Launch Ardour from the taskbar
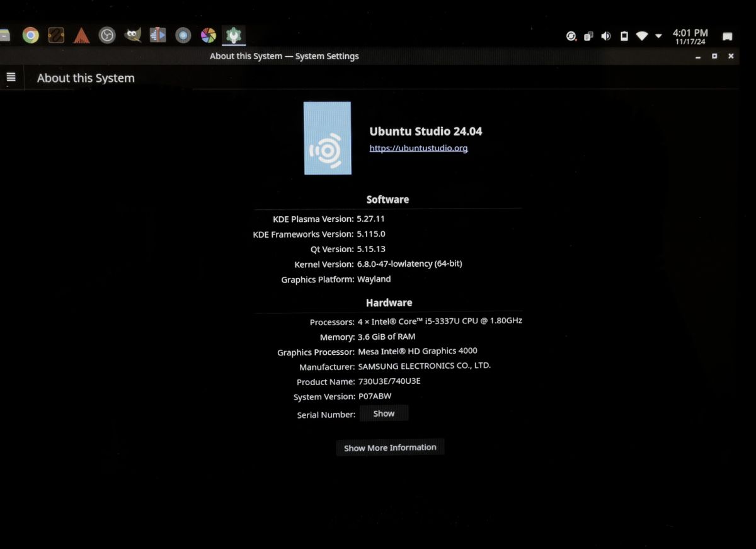Screen dimensions: 756x549 [x=81, y=35]
